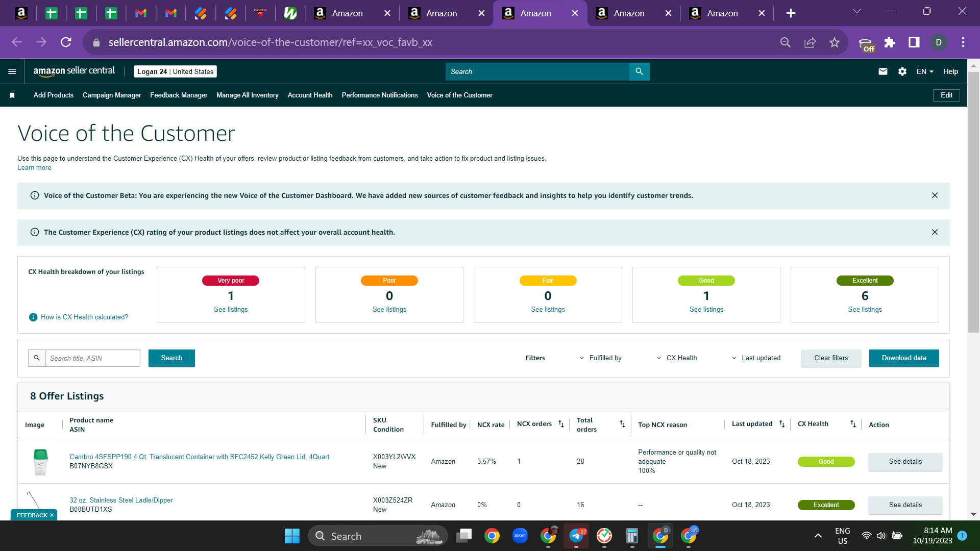Open Calculator from the taskbar
Image resolution: width=980 pixels, height=551 pixels.
(x=632, y=536)
